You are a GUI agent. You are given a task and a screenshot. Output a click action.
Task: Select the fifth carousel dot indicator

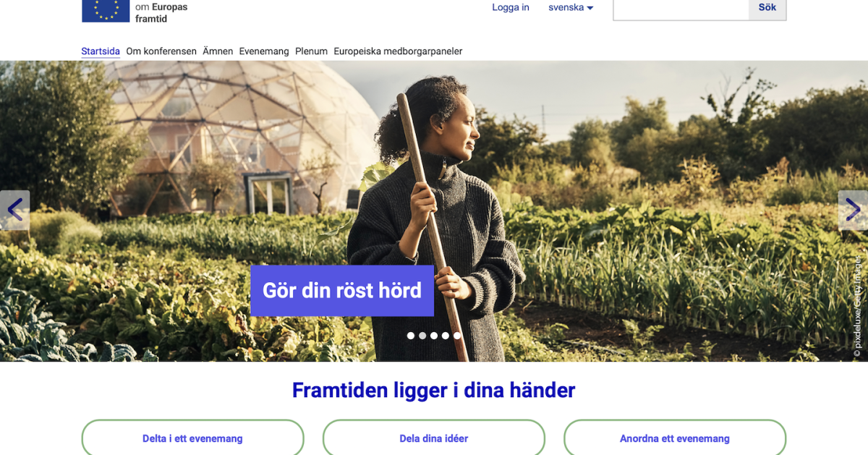pos(457,336)
